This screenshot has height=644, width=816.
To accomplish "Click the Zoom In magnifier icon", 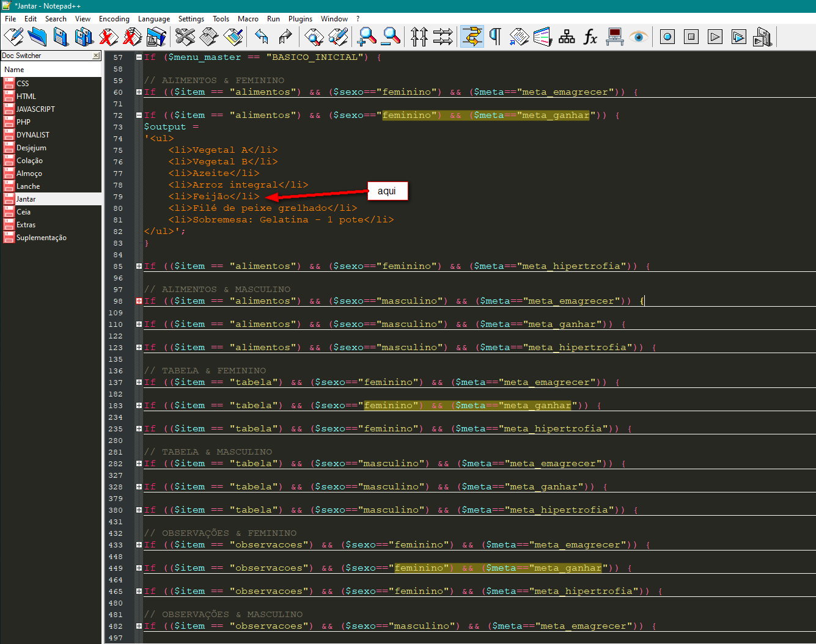I will [367, 37].
